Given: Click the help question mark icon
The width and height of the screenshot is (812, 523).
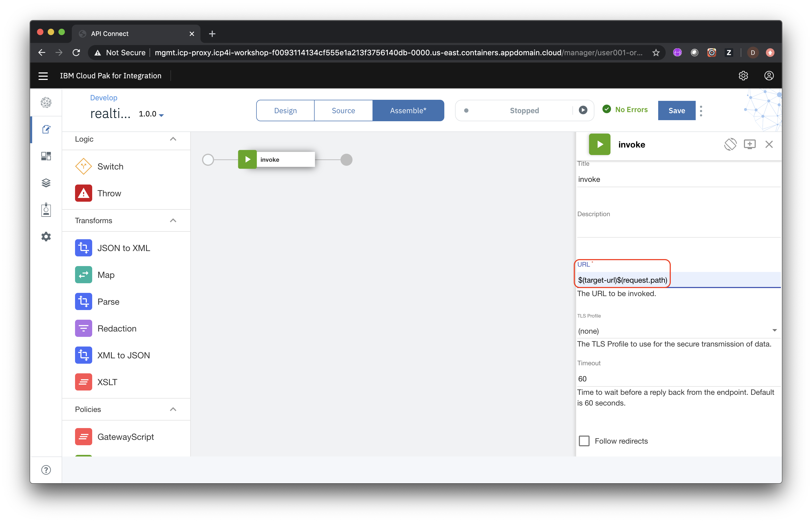Looking at the screenshot, I should 46,470.
